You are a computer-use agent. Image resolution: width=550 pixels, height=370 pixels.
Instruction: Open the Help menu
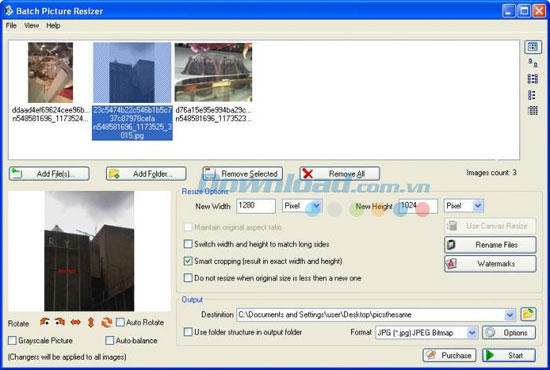pos(53,26)
